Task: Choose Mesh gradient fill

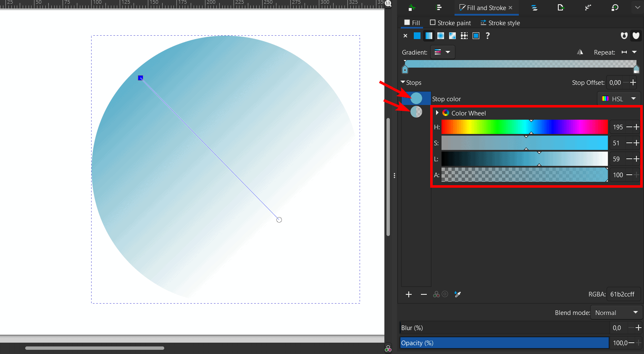Action: pos(452,36)
